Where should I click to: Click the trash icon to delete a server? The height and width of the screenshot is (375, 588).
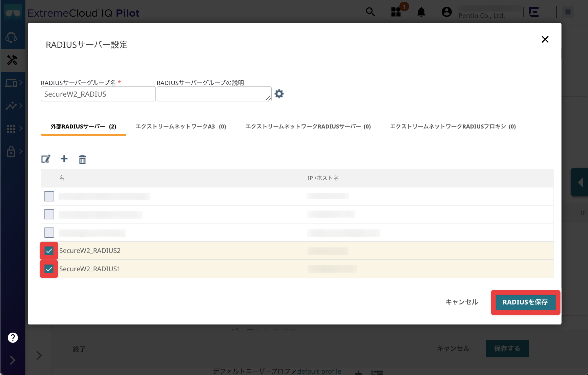coord(82,159)
